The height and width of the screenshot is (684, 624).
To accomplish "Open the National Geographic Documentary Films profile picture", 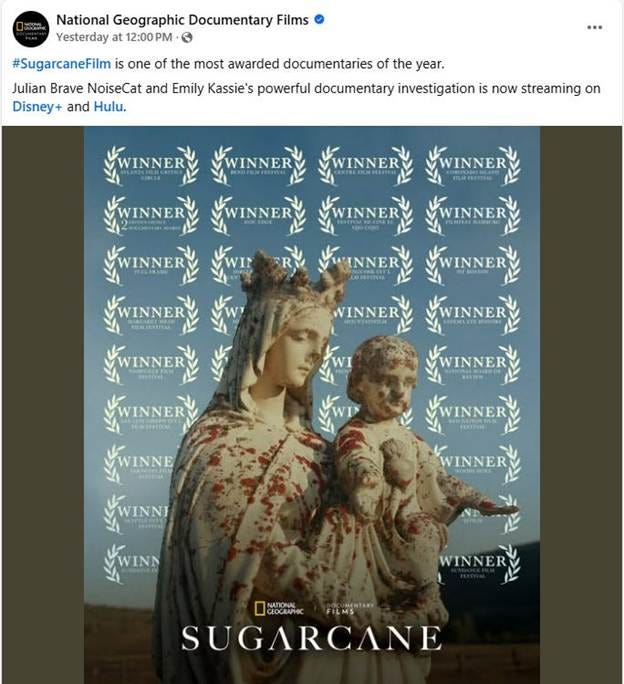I will tap(31, 29).
